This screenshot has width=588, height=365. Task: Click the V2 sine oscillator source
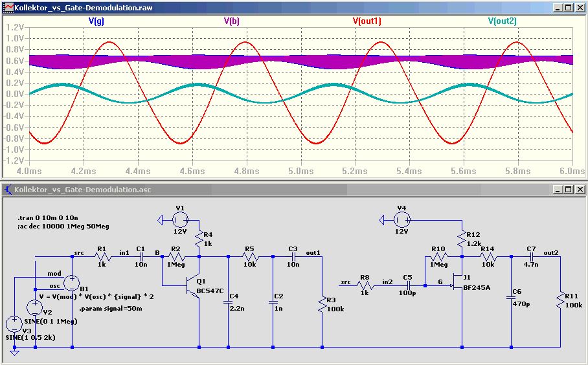point(35,307)
